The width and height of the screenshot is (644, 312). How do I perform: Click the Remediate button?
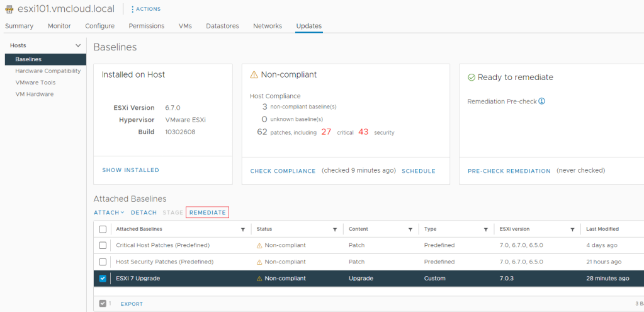207,213
